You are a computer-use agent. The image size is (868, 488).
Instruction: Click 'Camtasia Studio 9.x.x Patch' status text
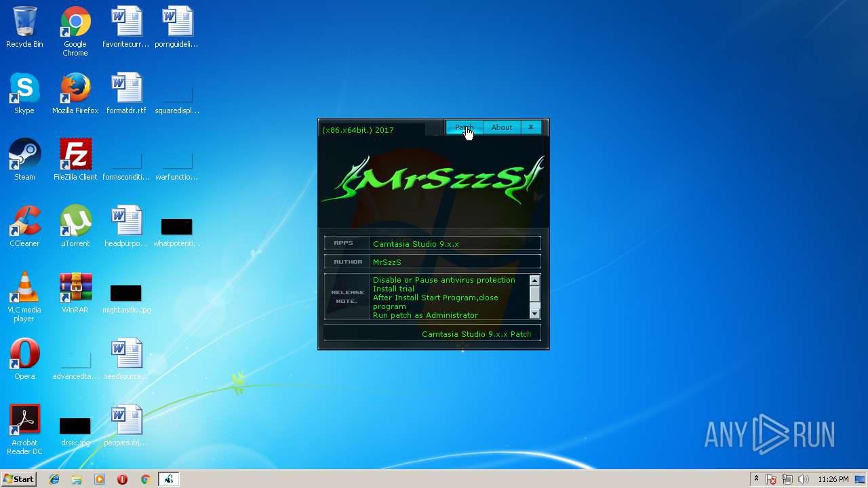(x=477, y=334)
